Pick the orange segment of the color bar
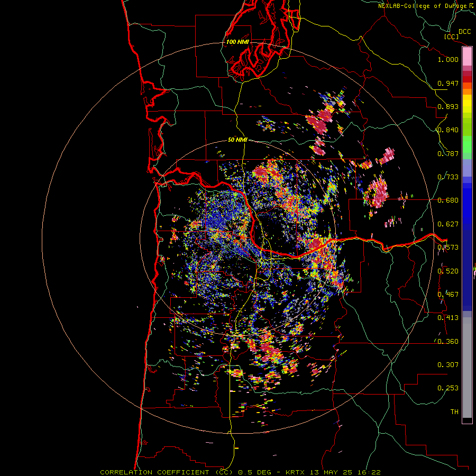476x476 pixels. (467, 91)
